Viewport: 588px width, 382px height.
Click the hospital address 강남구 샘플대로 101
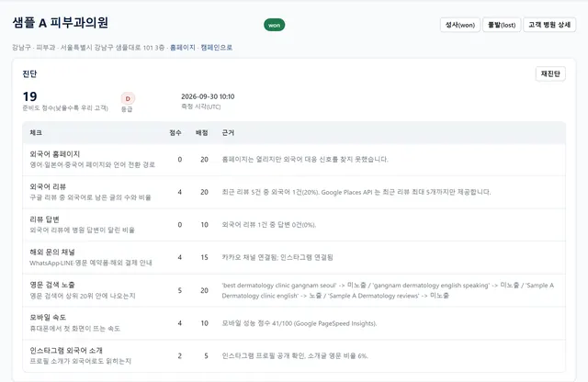(x=112, y=48)
